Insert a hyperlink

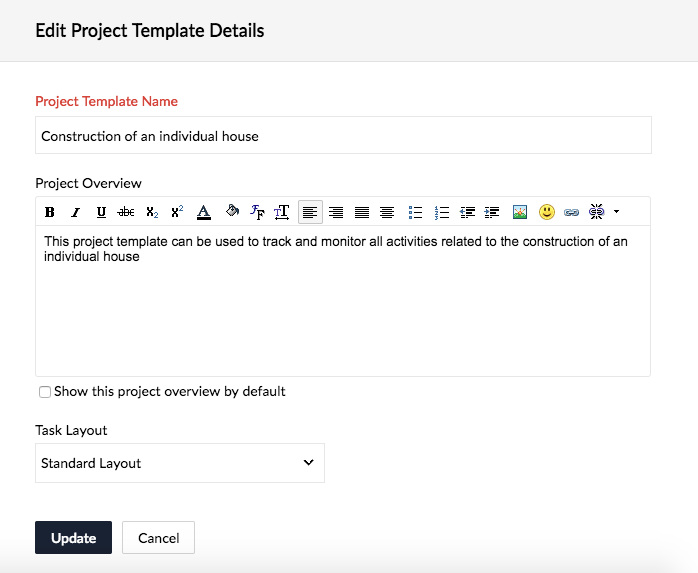click(572, 212)
